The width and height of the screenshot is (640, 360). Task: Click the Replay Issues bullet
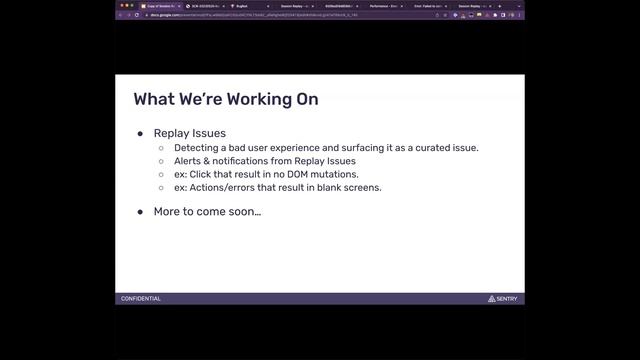(189, 133)
